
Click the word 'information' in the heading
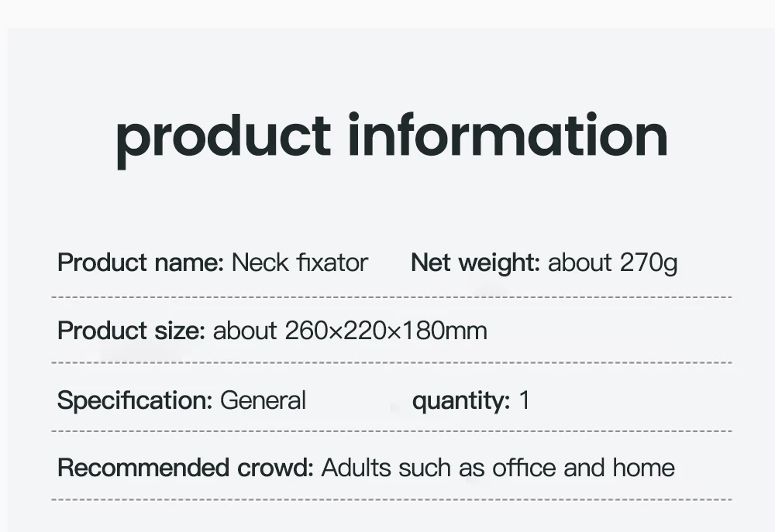click(x=508, y=133)
